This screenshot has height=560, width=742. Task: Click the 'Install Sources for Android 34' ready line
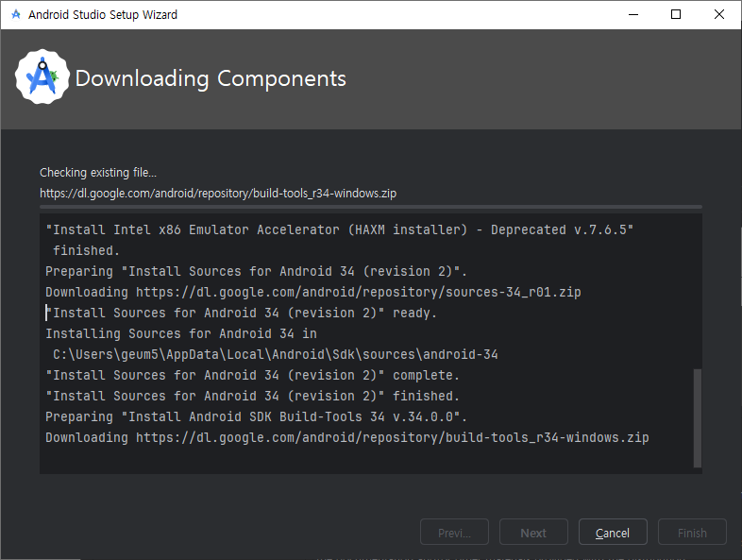tap(241, 313)
